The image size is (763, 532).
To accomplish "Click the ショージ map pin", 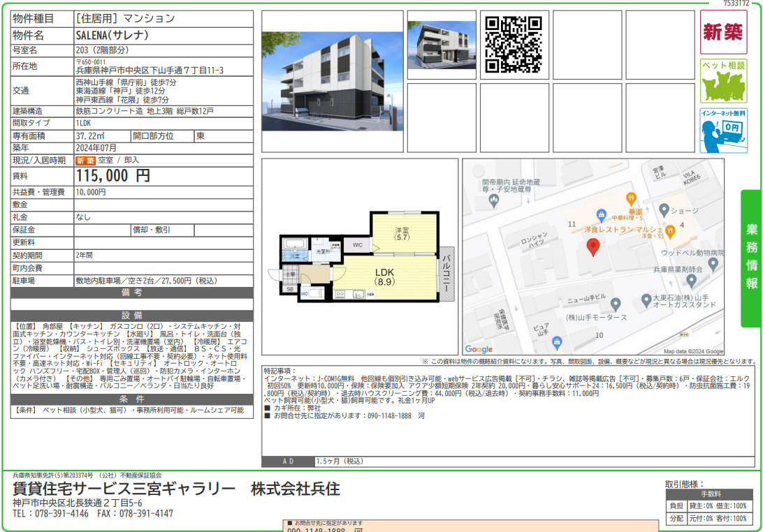I will [664, 210].
